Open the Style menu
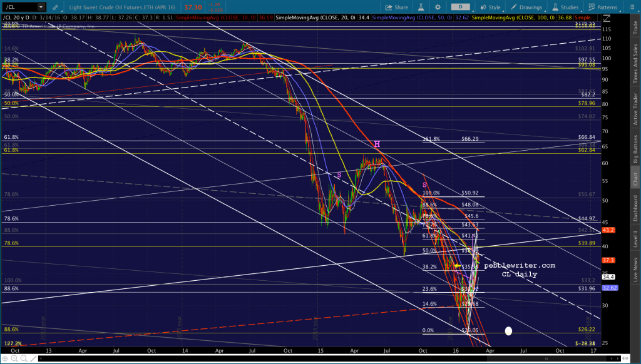Image resolution: width=641 pixels, height=364 pixels. point(490,7)
